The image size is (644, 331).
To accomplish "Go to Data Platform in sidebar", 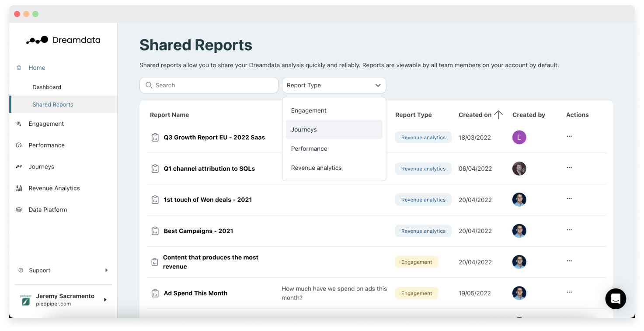I will tap(48, 210).
